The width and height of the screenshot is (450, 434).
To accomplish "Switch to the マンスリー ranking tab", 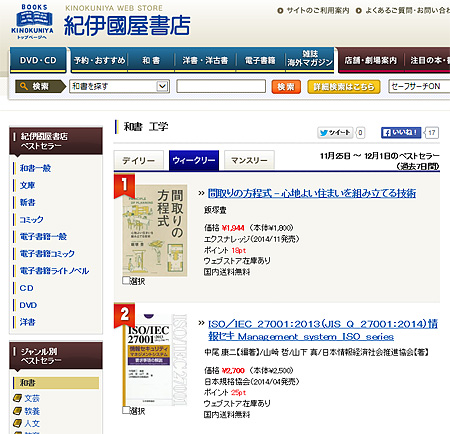I will [x=249, y=160].
